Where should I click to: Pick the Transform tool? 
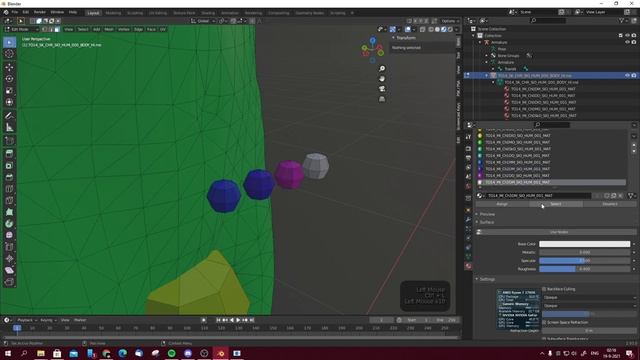pyautogui.click(x=9, y=102)
